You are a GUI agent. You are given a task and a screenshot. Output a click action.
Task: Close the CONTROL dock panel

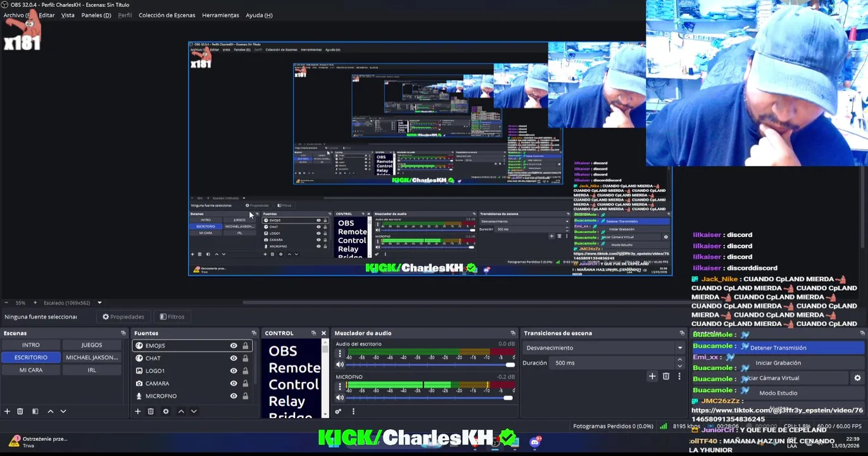(x=324, y=333)
